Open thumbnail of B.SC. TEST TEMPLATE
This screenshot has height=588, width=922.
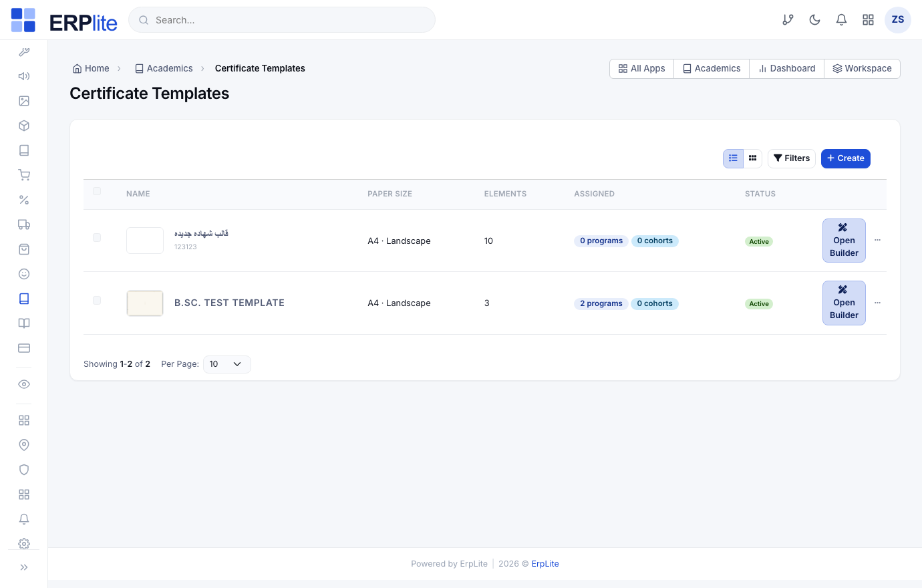(x=145, y=303)
